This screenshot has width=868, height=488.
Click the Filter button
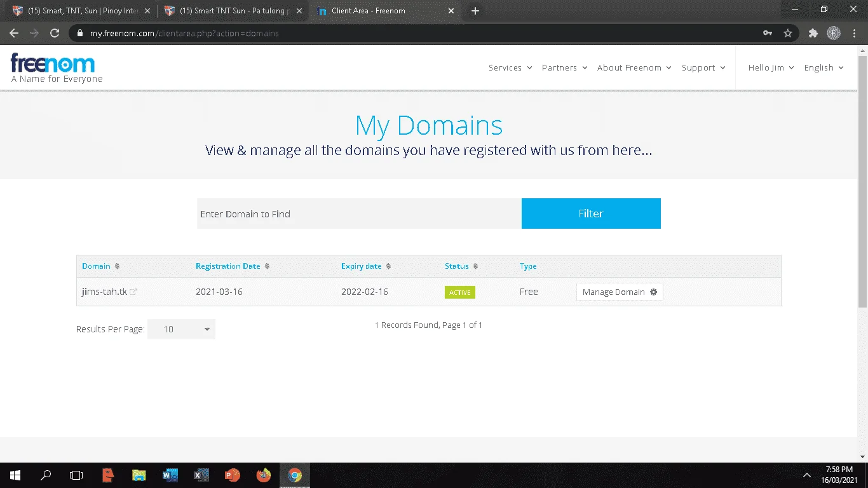[591, 213]
